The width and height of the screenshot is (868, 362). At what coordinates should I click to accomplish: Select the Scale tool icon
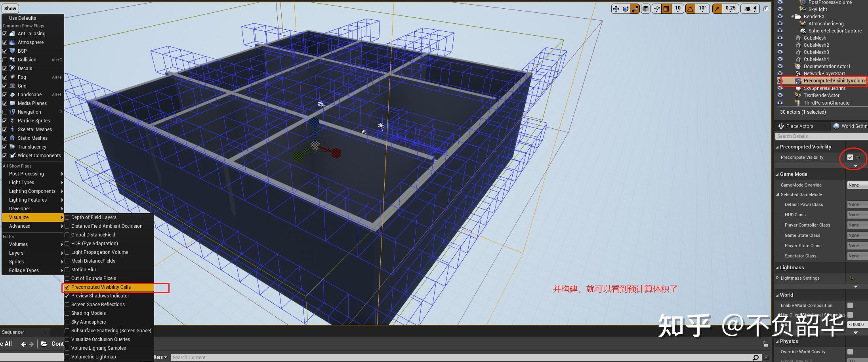point(635,8)
